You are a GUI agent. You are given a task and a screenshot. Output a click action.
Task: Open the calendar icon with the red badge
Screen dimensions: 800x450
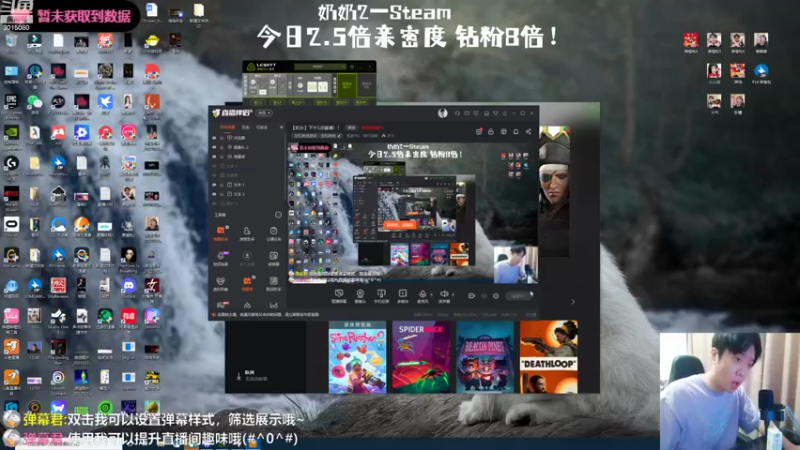479,132
